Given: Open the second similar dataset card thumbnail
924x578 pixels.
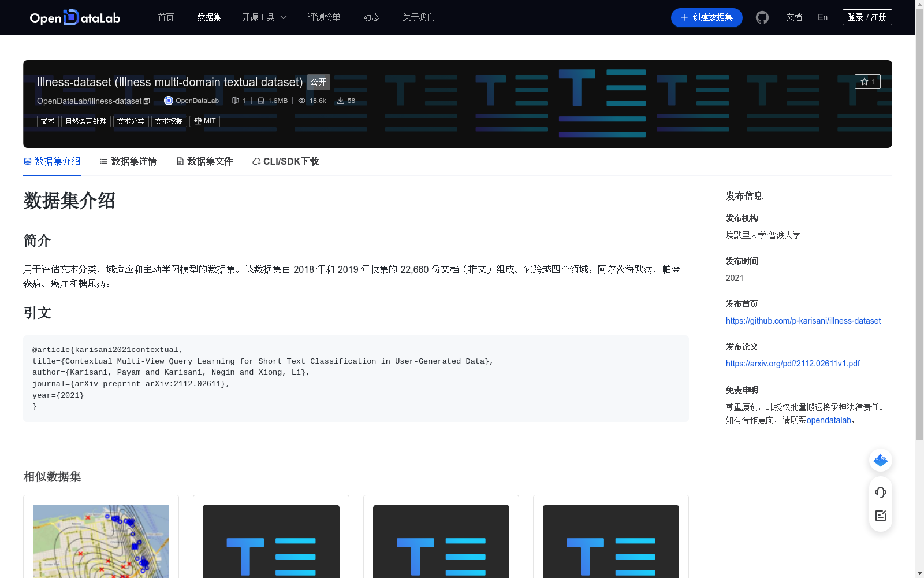Looking at the screenshot, I should 271,541.
